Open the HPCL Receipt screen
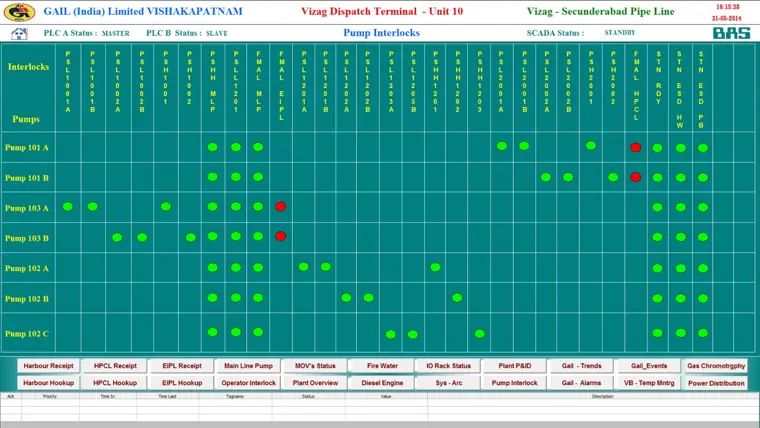This screenshot has height=428, width=760. pyautogui.click(x=115, y=366)
